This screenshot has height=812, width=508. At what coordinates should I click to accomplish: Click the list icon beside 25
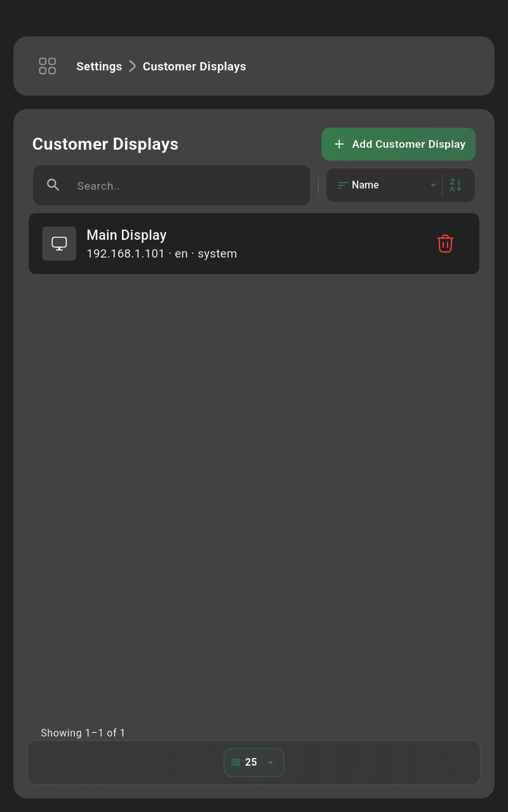[236, 763]
